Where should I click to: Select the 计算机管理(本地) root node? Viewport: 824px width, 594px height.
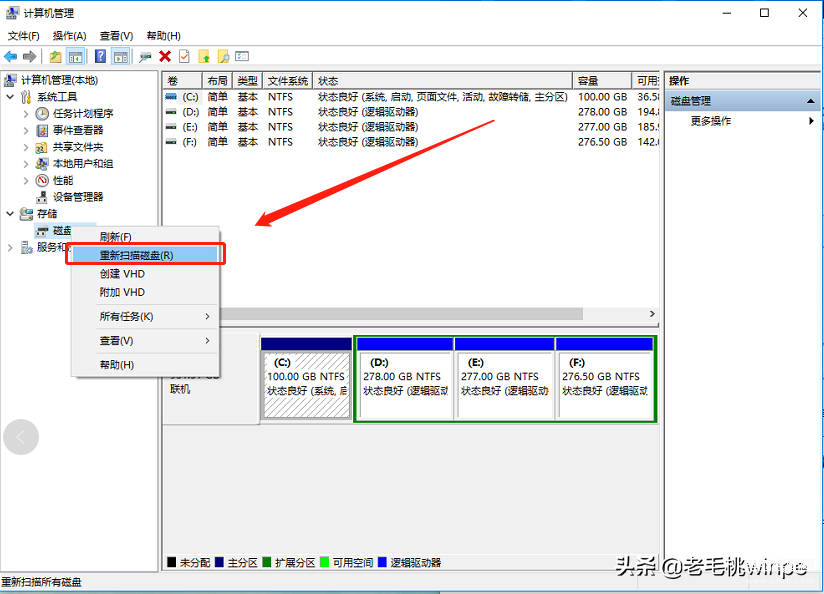pos(59,80)
